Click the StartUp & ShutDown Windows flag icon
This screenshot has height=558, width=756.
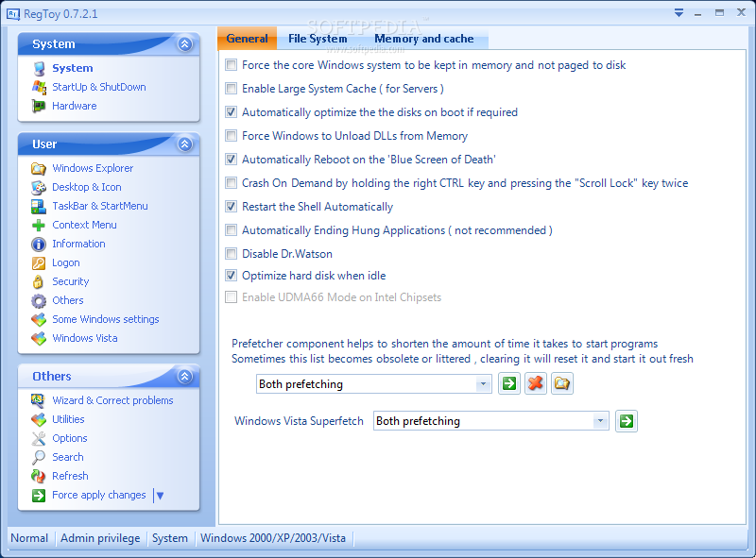pos(39,87)
